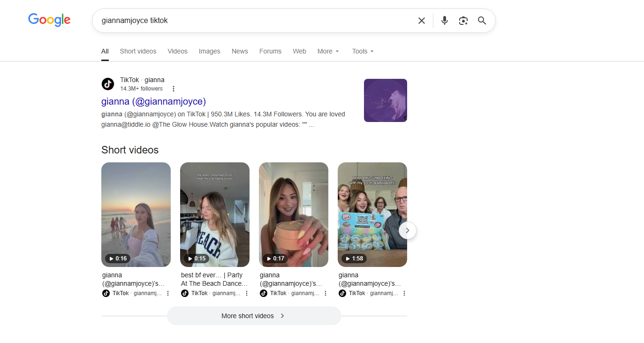Open the More dropdown in search filters
The image size is (644, 343).
point(327,51)
